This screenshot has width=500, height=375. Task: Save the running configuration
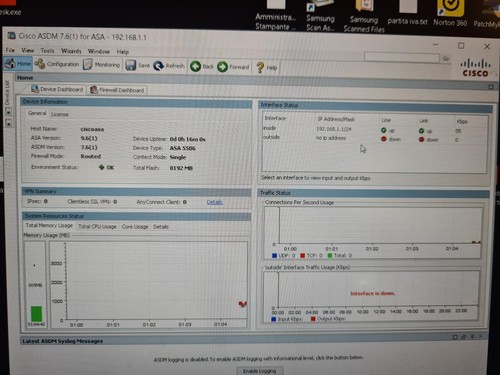point(138,65)
